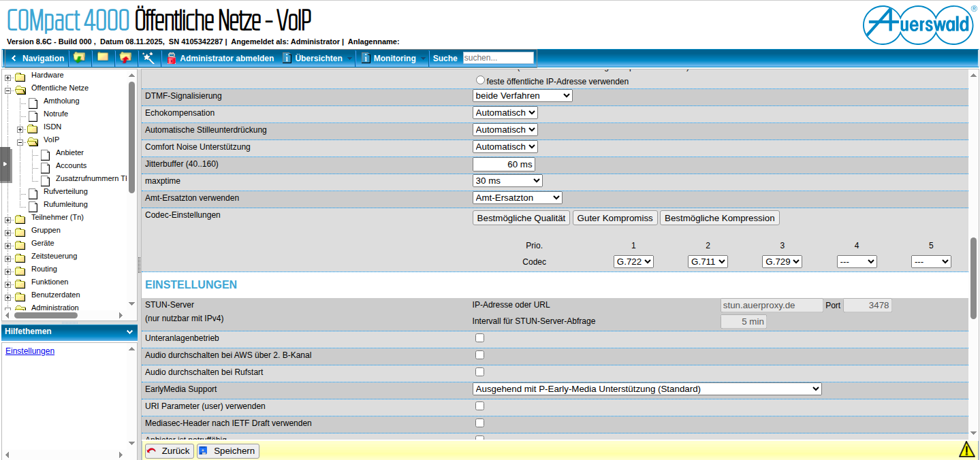The height and width of the screenshot is (460, 980).
Task: Open the magic wand assistant icon
Action: tap(148, 58)
